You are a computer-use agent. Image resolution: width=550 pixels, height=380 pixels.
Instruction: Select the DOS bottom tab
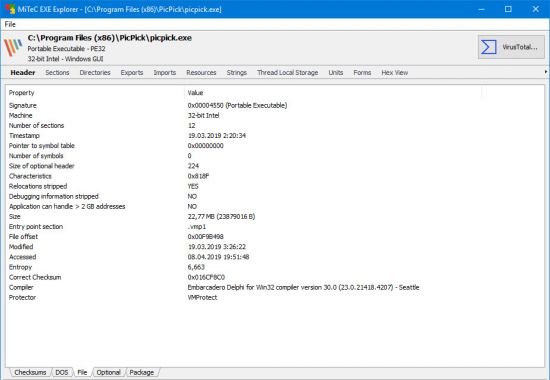pyautogui.click(x=62, y=372)
